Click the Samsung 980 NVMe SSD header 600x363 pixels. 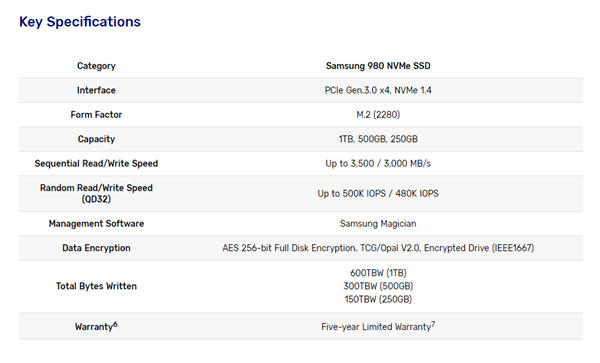tap(378, 66)
